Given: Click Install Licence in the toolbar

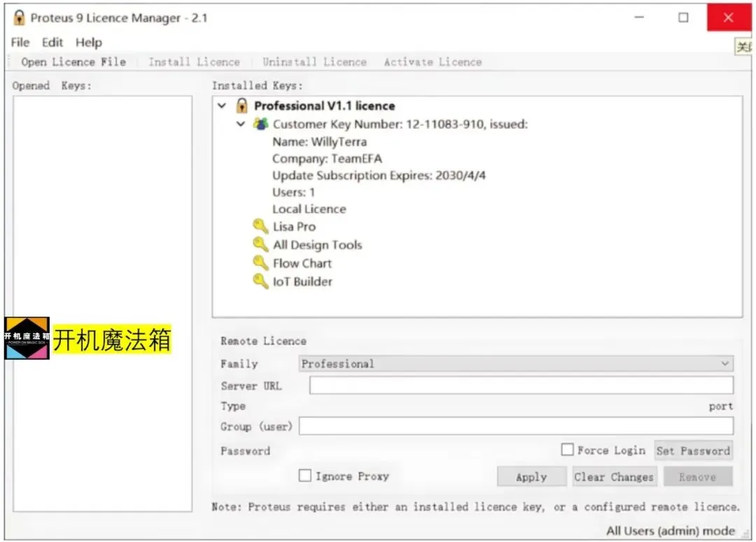Looking at the screenshot, I should 194,62.
